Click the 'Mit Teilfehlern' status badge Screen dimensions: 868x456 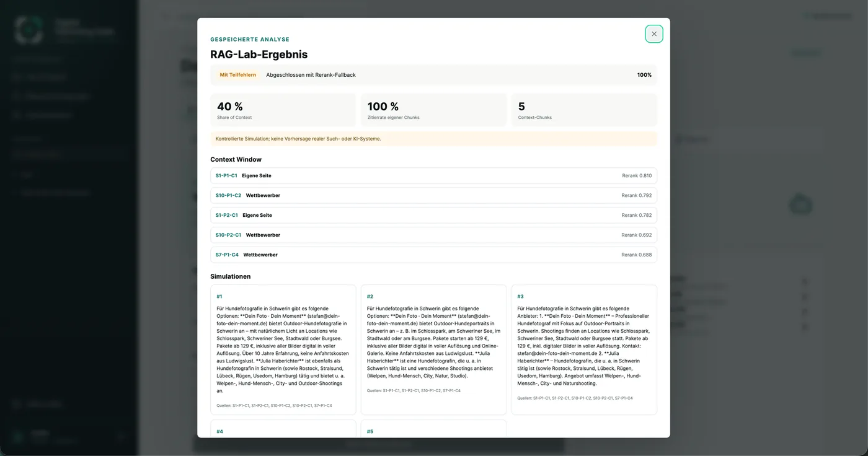click(x=238, y=75)
